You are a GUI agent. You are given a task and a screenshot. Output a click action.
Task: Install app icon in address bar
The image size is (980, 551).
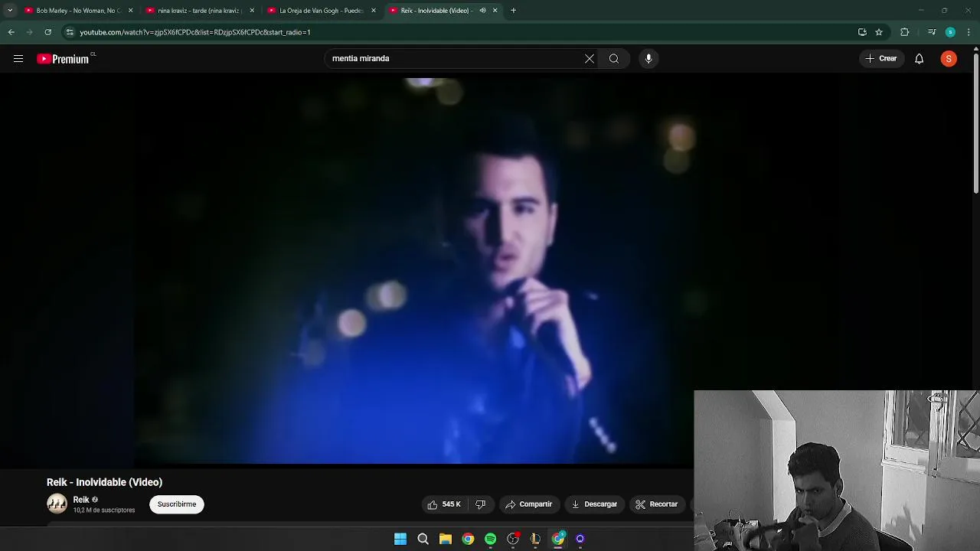click(x=862, y=32)
